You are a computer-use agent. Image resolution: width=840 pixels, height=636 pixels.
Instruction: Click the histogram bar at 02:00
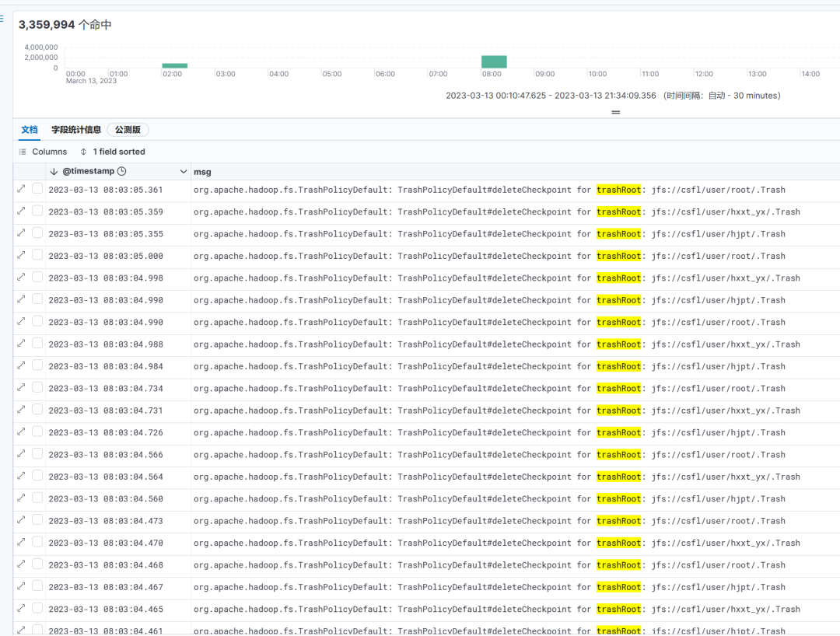coord(175,66)
